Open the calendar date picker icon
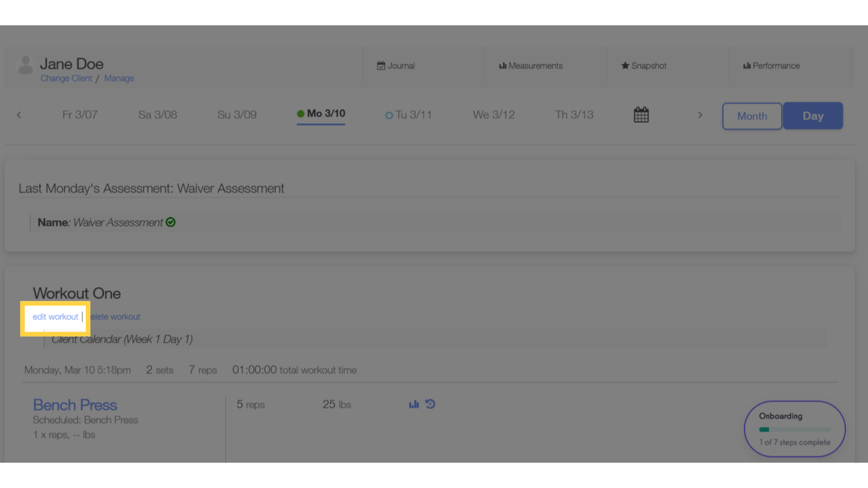This screenshot has width=868, height=488. [641, 115]
